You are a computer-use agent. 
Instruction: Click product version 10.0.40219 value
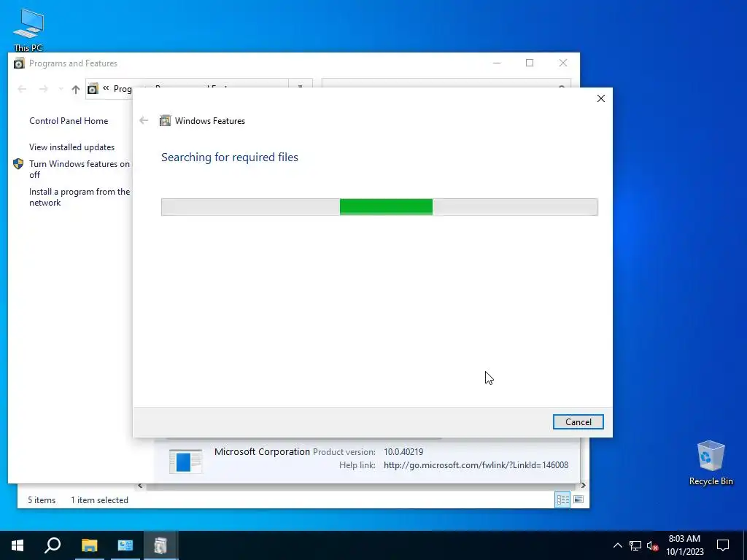[403, 452]
